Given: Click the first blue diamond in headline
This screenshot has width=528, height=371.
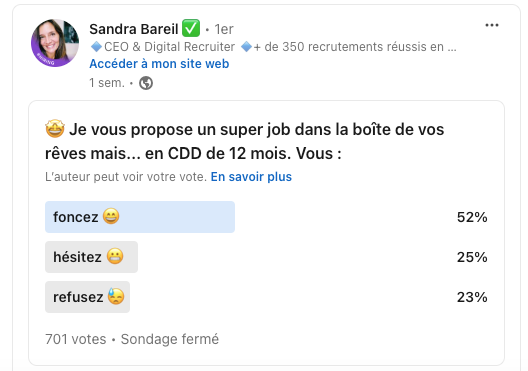Looking at the screenshot, I should click(97, 47).
